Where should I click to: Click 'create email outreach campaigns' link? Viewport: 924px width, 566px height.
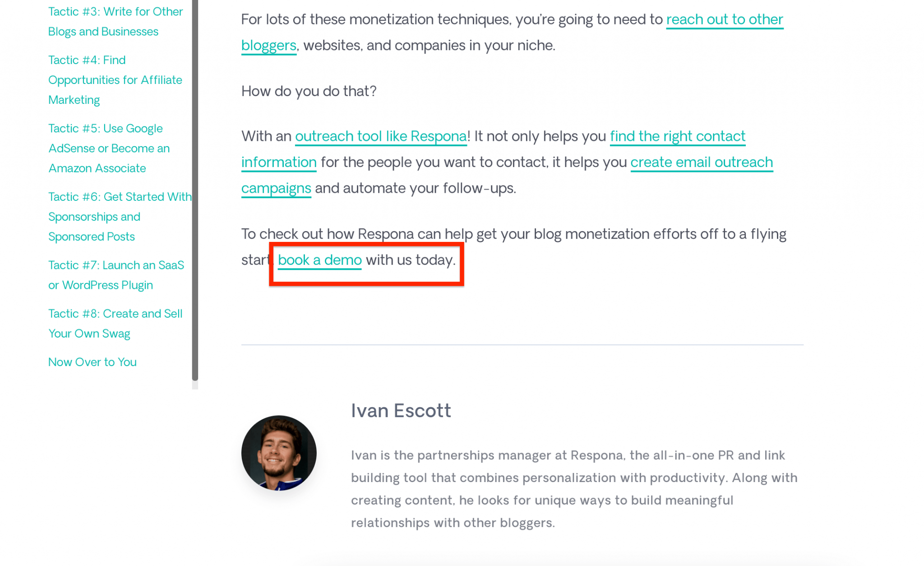pos(701,162)
